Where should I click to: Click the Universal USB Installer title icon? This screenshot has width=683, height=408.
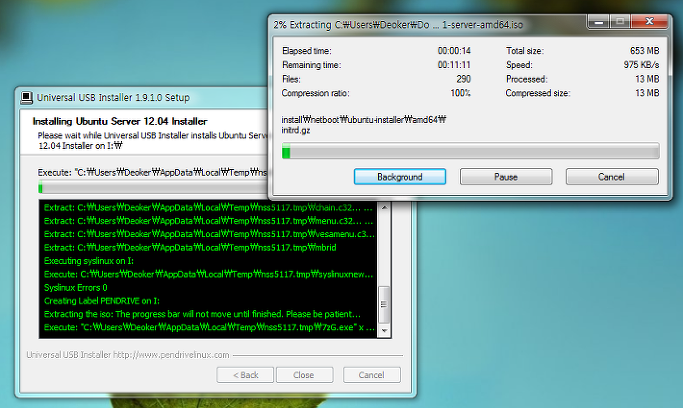pos(27,98)
